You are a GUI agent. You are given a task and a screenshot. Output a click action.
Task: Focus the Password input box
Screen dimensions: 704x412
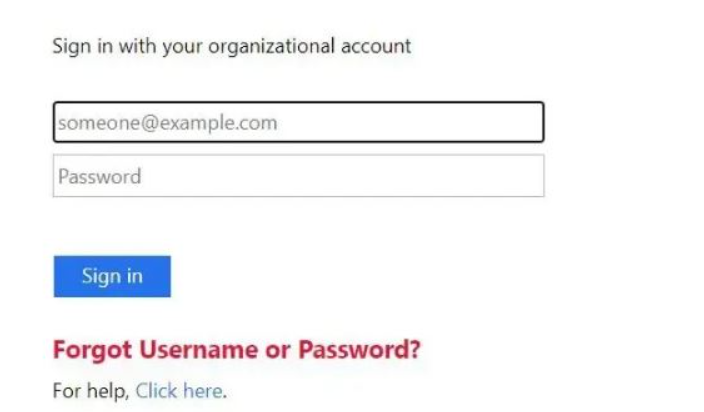[299, 176]
